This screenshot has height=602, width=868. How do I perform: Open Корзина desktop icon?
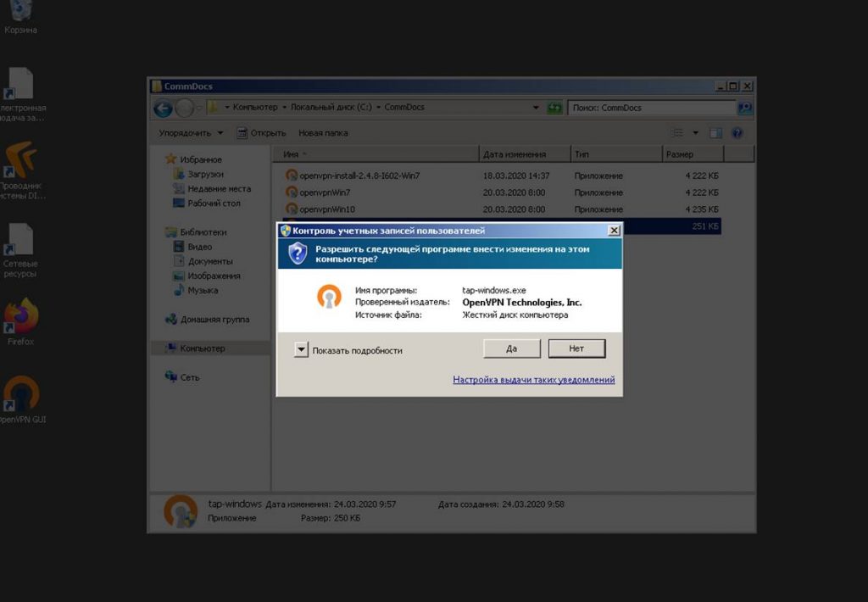pos(20,17)
